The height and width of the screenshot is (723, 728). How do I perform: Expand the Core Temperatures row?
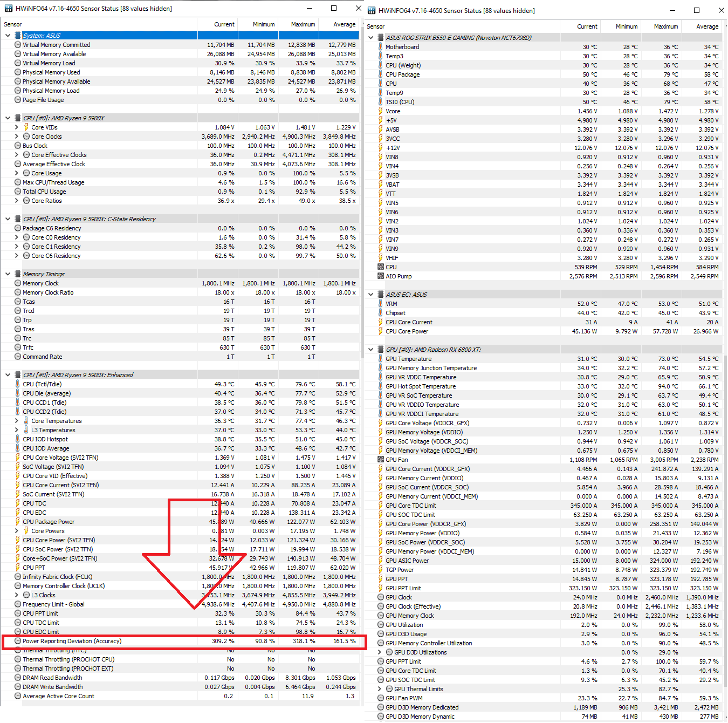tap(16, 421)
